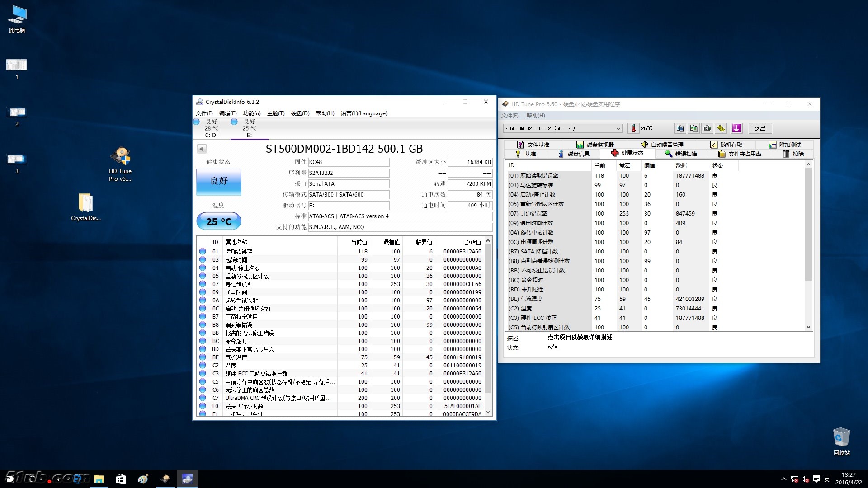Switch to the 错误扫描 tab
Viewport: 868px width, 488px height.
tap(681, 154)
